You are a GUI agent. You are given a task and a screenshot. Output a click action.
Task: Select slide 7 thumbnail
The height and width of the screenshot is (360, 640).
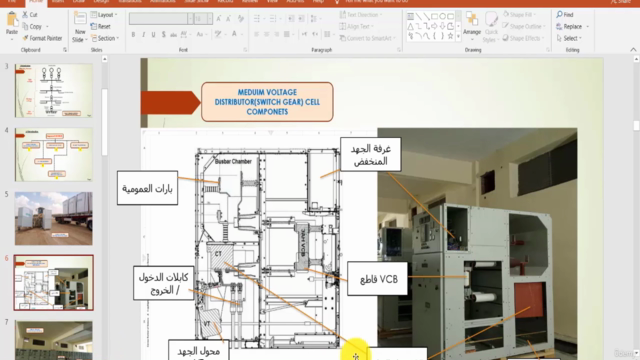coord(53,340)
